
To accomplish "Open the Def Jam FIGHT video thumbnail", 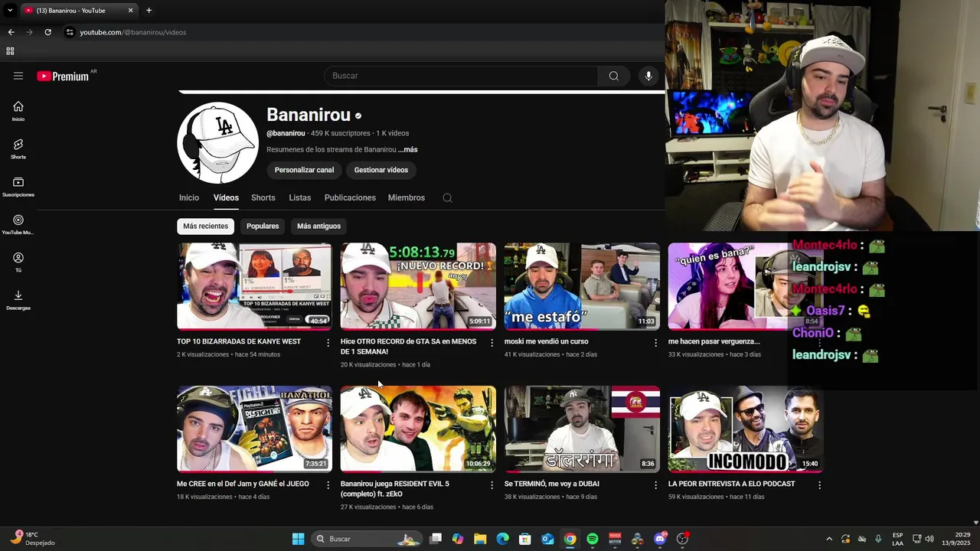I will pos(254,429).
